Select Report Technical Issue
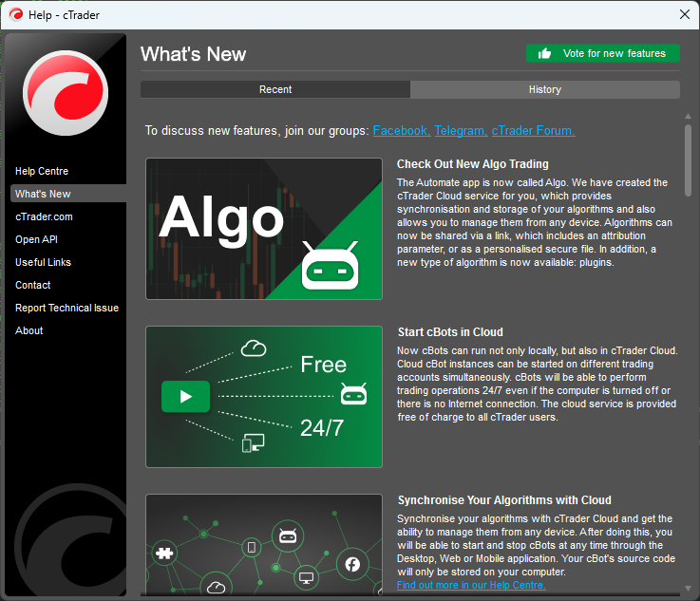Screen dimensions: 700x601 click(67, 308)
